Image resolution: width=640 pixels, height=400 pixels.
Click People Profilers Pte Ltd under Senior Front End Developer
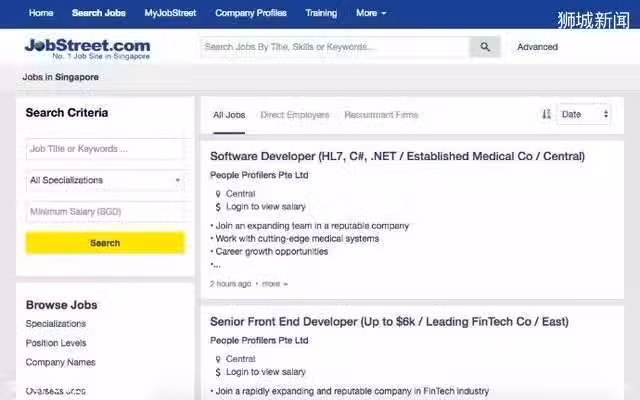click(259, 340)
